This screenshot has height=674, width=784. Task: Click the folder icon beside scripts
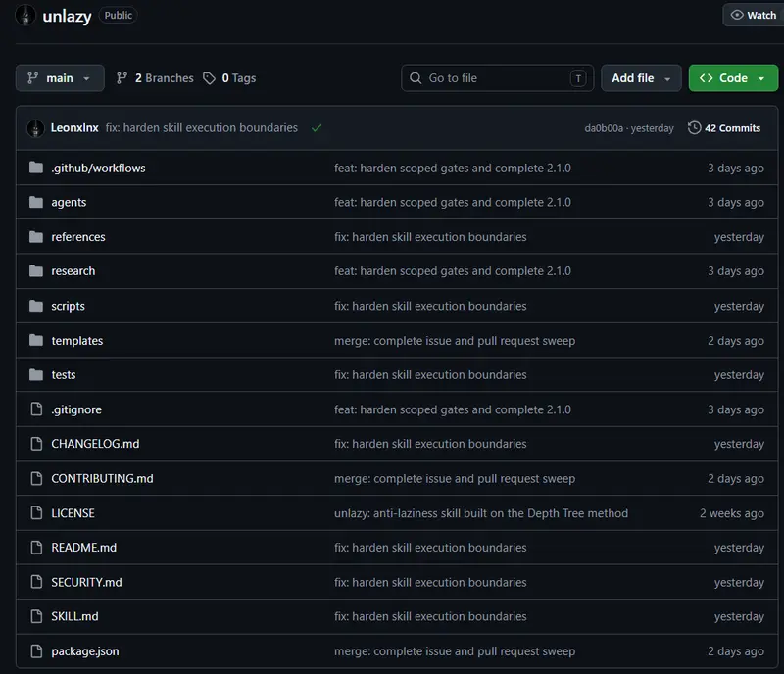(x=36, y=306)
